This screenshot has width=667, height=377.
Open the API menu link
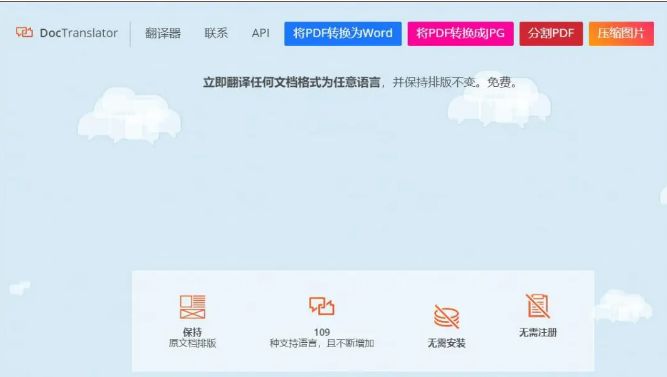pos(260,33)
